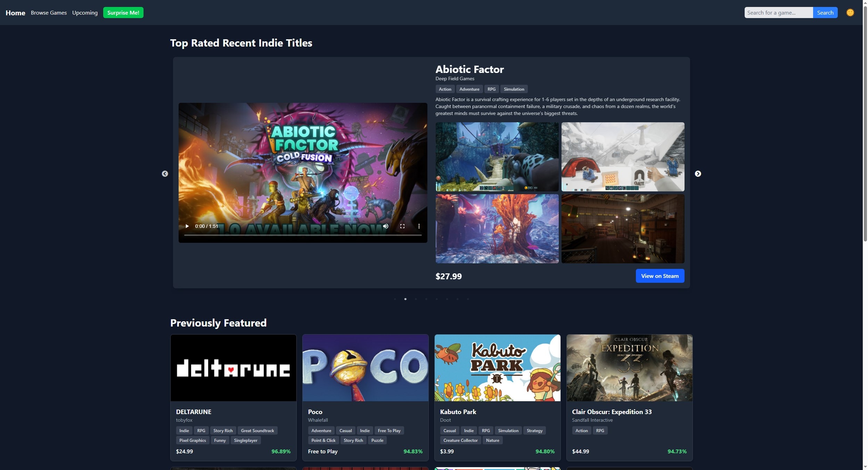Click the Home logo link

[x=15, y=13]
